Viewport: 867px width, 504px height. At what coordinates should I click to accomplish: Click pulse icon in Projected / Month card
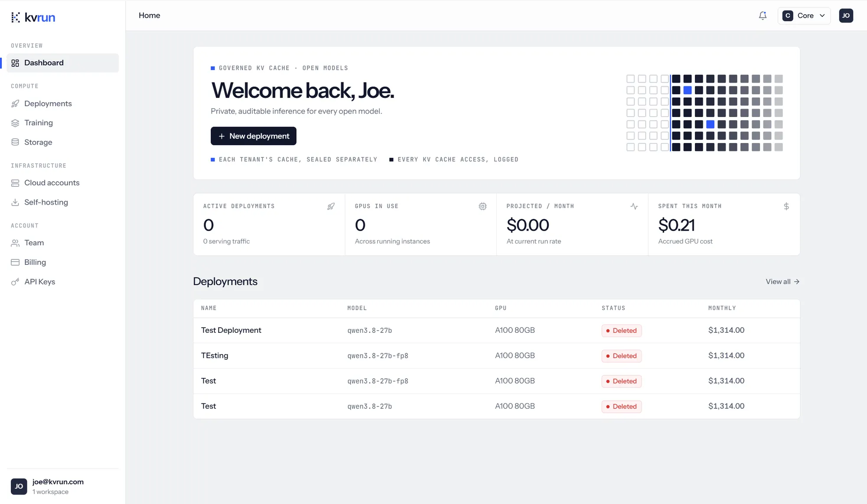(634, 206)
